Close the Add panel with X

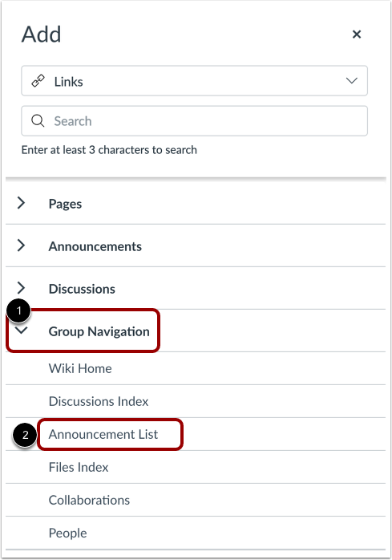pos(356,34)
